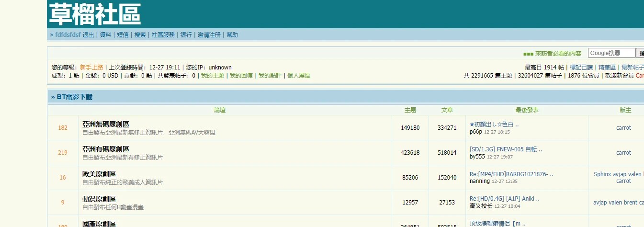Open the 短信 messages link
The image size is (644, 227).
[123, 35]
